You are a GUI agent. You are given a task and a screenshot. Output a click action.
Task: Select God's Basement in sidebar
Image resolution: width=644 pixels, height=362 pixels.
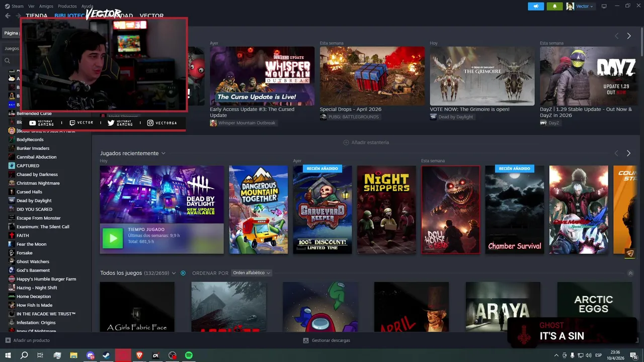pos(33,270)
